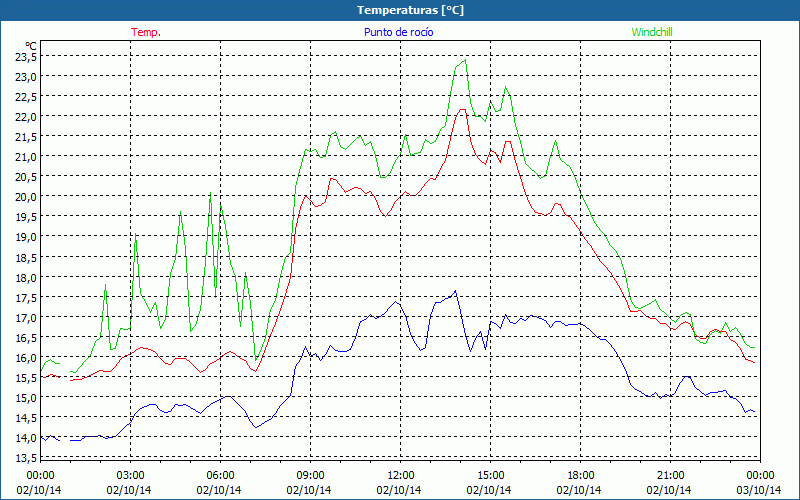Click the 18,0 y-axis value
The height and width of the screenshot is (500, 800).
(26, 278)
